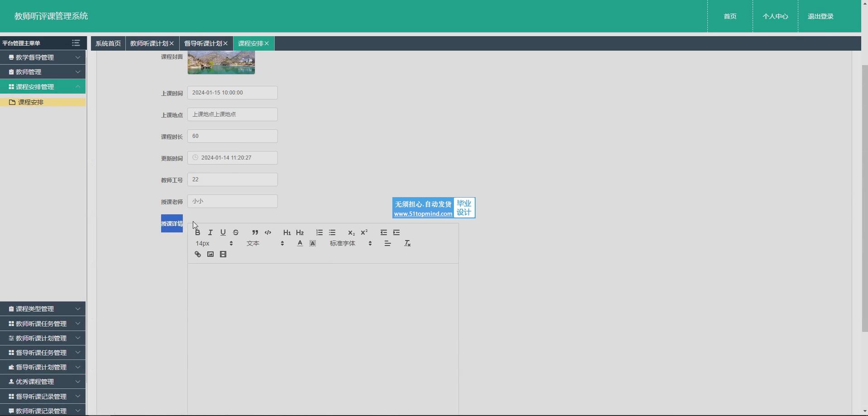Insert a code block in the editor
The image size is (868, 416).
(x=268, y=232)
